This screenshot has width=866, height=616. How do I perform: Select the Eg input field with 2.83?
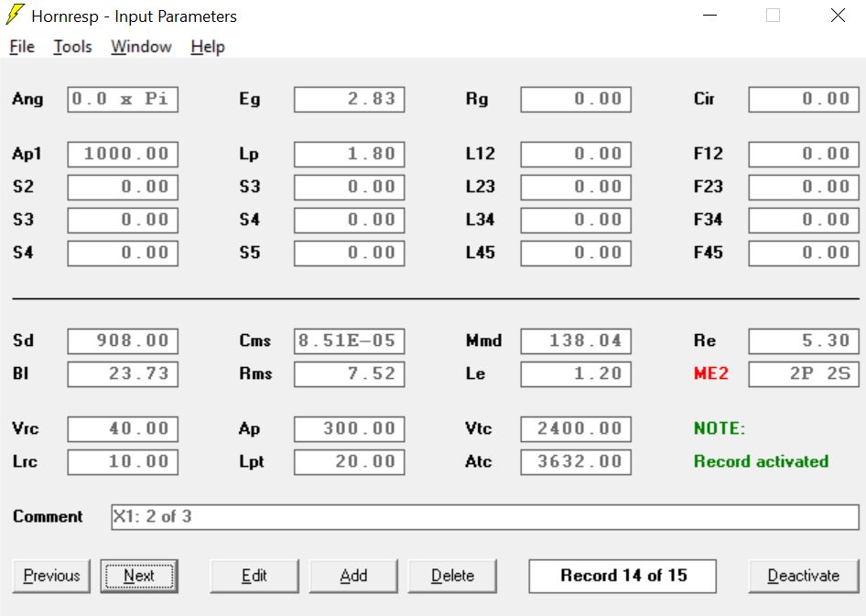[x=349, y=100]
